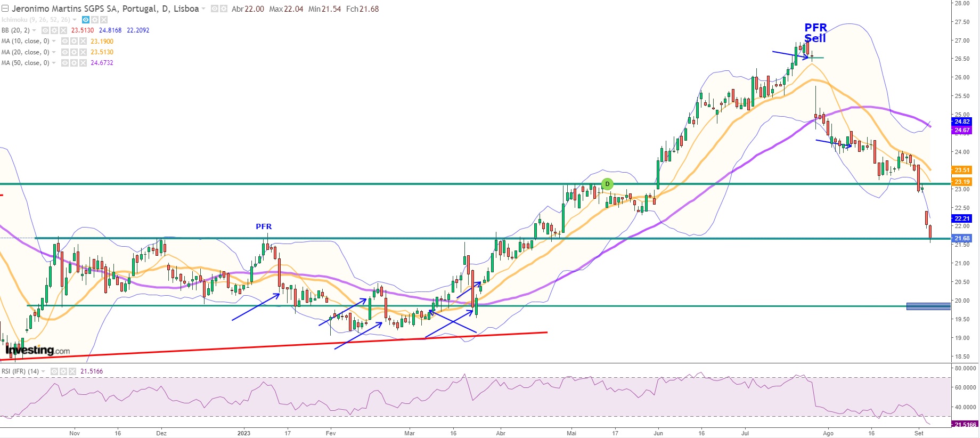This screenshot has width=980, height=438.
Task: Remove the MA (20, close, 0) indicator
Action: pyautogui.click(x=83, y=52)
